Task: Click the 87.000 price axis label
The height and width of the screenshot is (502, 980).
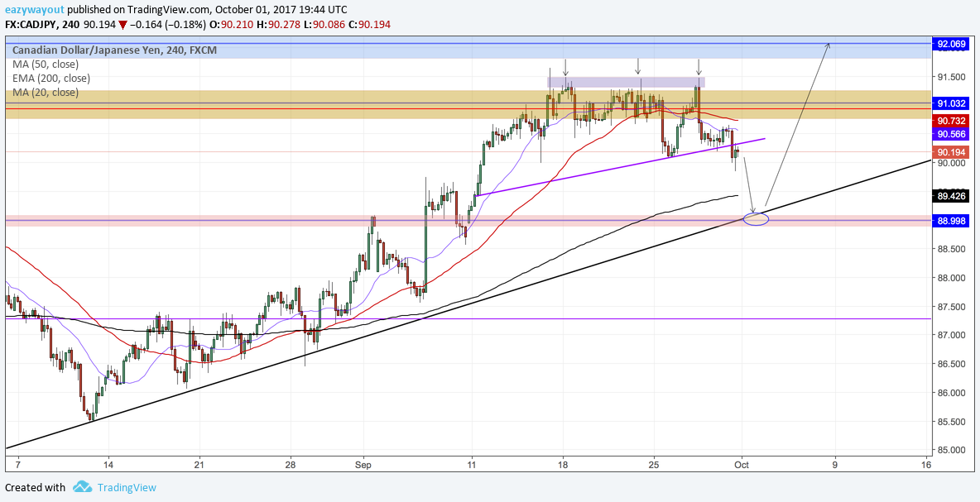Action: pos(951,335)
